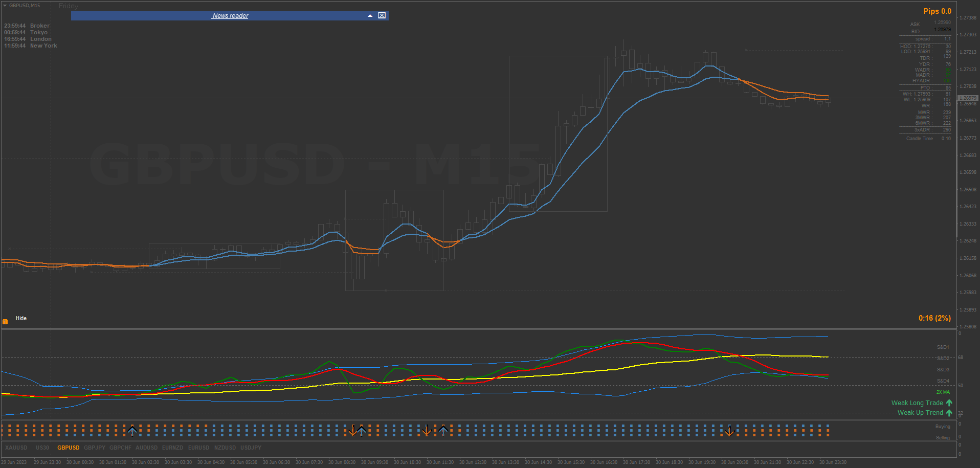Click the Selling label in signal panel
980x468 pixels.
943,438
